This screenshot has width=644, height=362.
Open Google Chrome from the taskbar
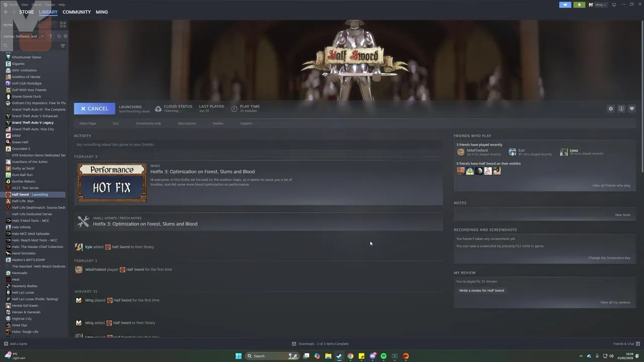click(x=350, y=356)
